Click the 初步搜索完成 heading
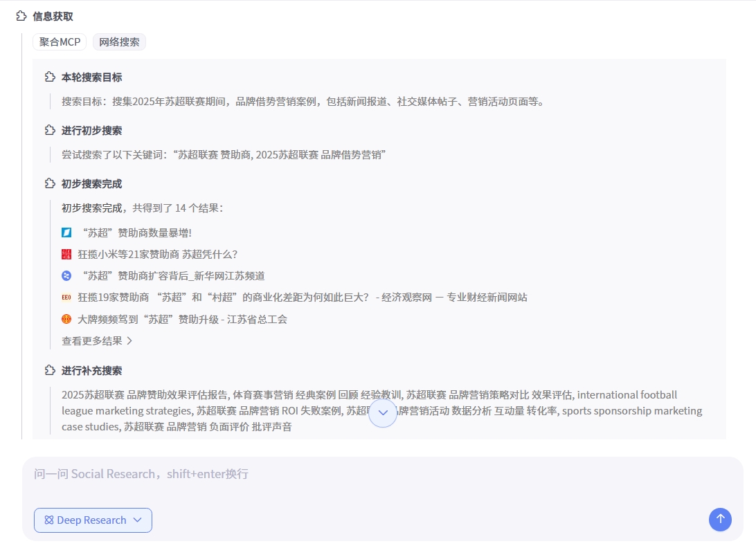Viewport: 756px width, 548px height. (x=91, y=184)
